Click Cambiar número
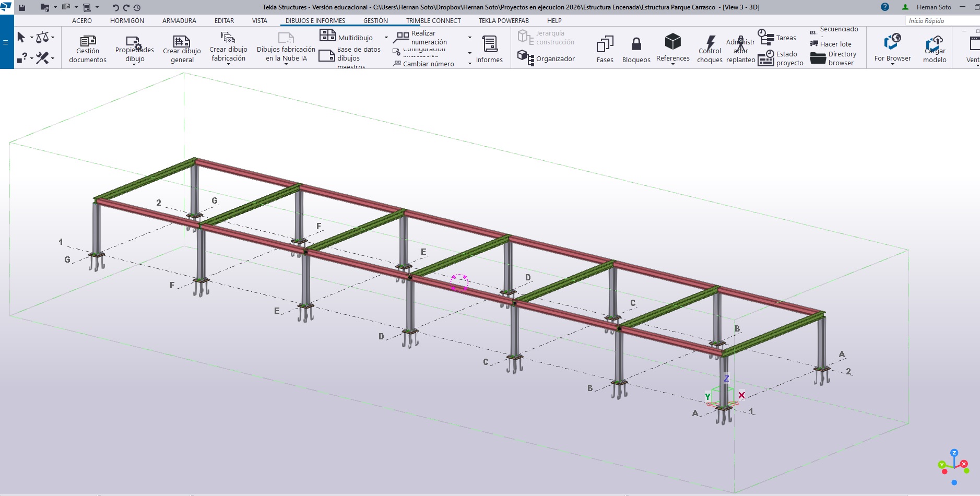This screenshot has height=496, width=980. [423, 64]
